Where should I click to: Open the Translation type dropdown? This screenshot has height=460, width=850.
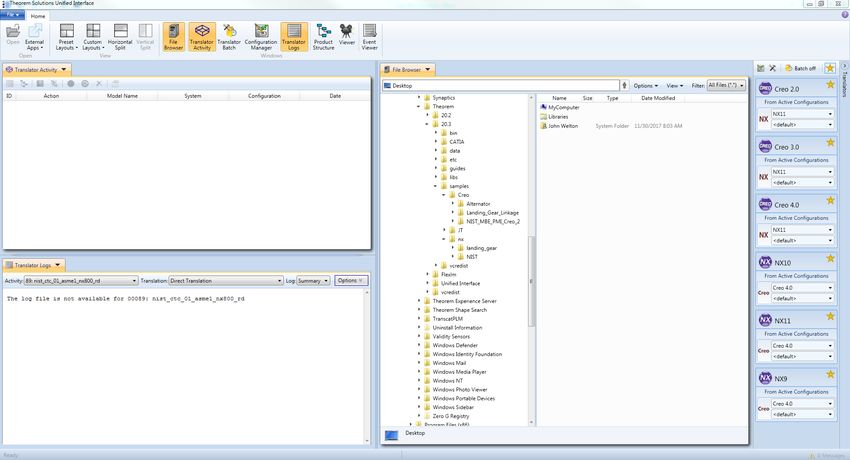tap(226, 281)
